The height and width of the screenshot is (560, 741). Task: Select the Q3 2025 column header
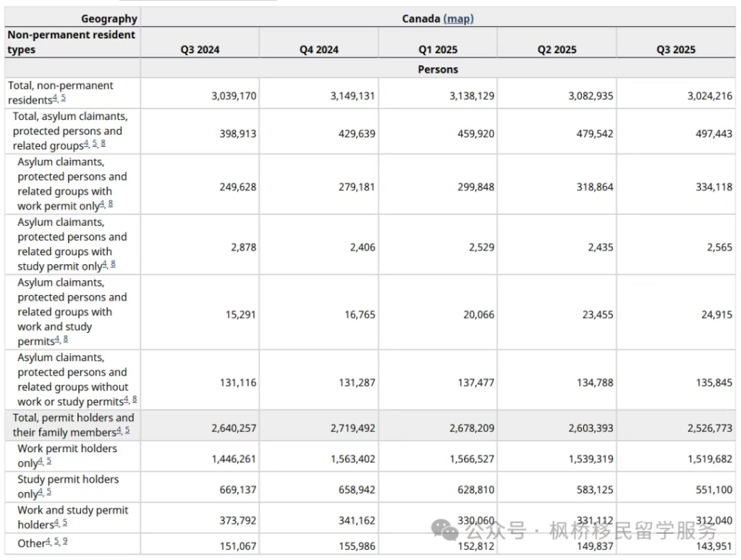point(676,50)
